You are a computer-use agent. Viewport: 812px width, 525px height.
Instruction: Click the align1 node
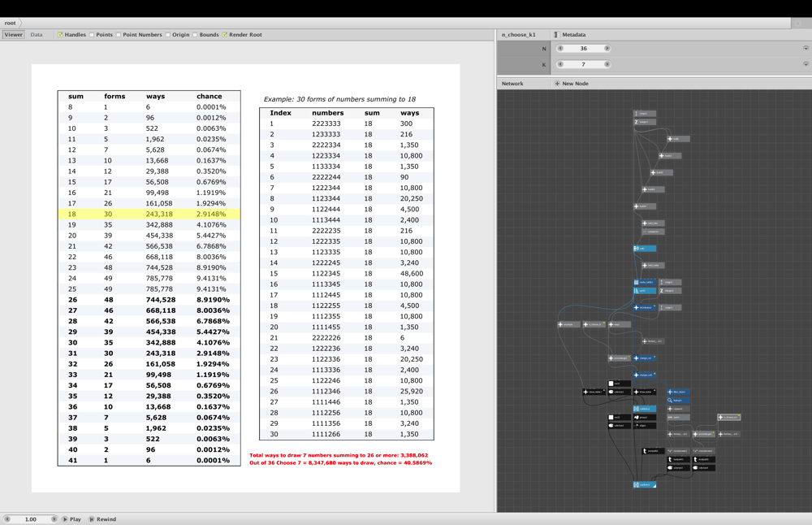pyautogui.click(x=645, y=426)
